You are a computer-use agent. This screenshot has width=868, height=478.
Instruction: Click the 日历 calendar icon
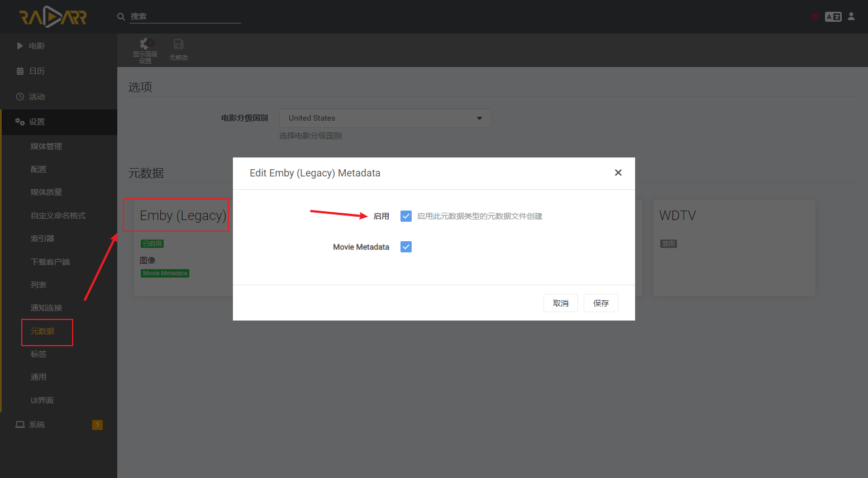pos(20,71)
